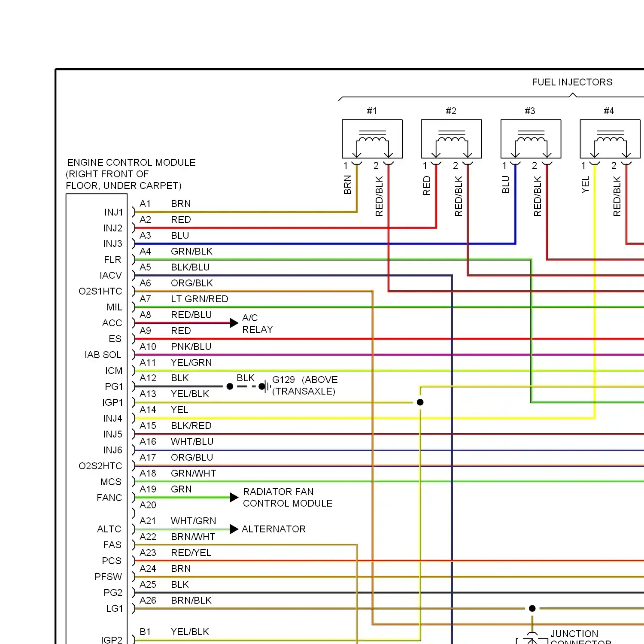Viewport: 644px width, 644px height.
Task: Click the B1 pin number
Action: tap(145, 632)
